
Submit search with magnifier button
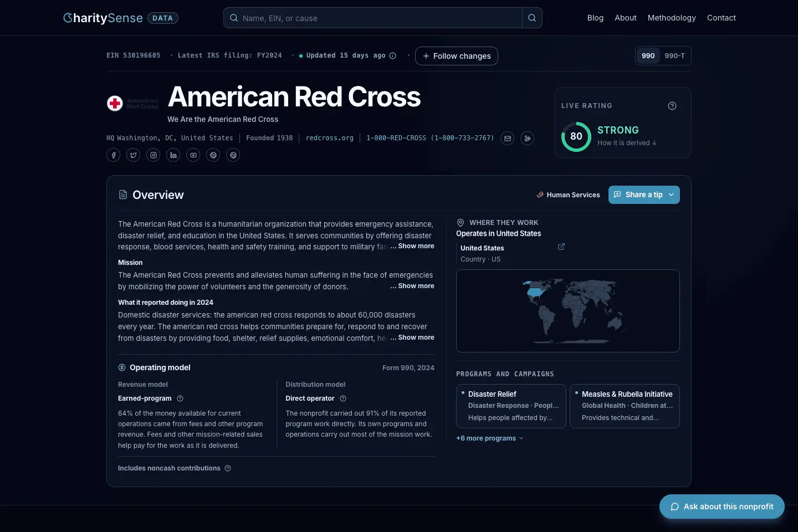(532, 18)
